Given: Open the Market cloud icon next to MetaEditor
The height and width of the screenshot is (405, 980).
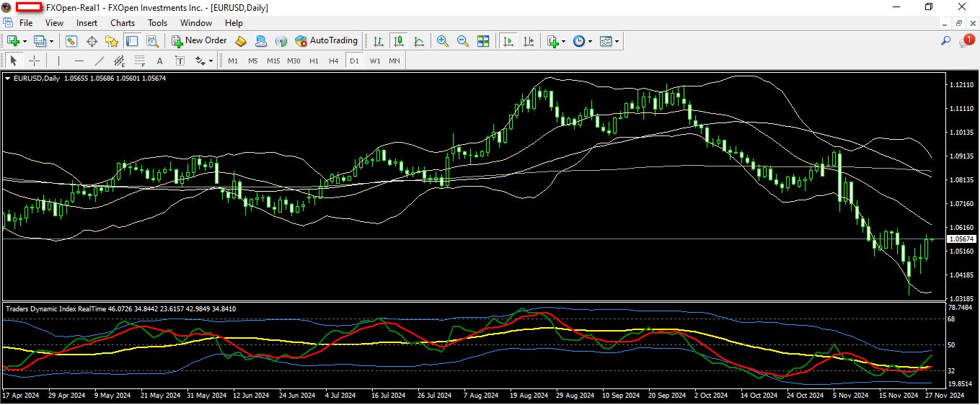Looking at the screenshot, I should tap(261, 41).
